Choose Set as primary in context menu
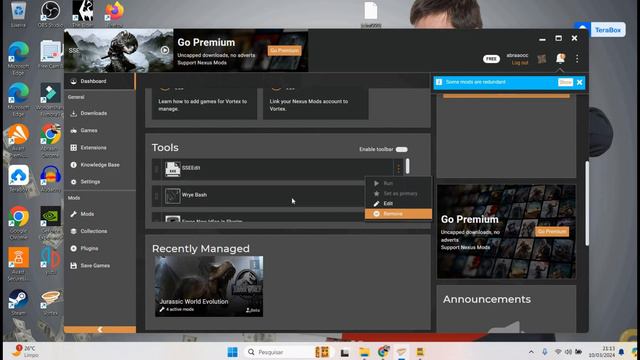 tap(398, 193)
